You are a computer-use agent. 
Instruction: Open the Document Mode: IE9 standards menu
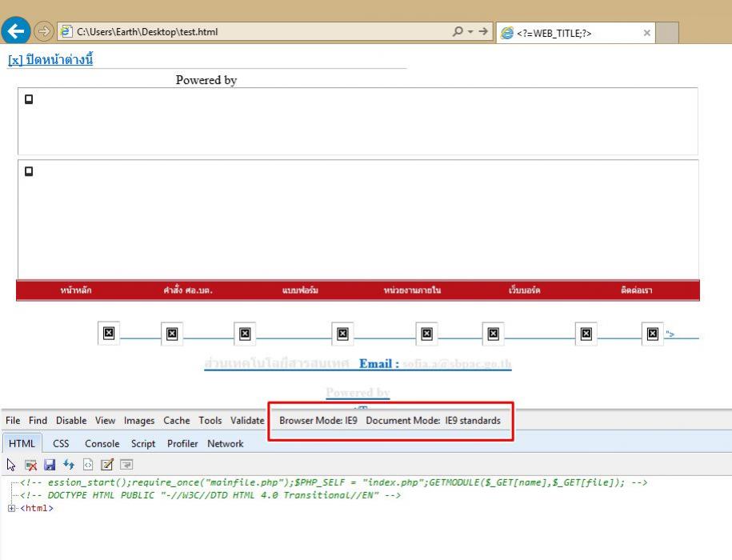tap(434, 421)
